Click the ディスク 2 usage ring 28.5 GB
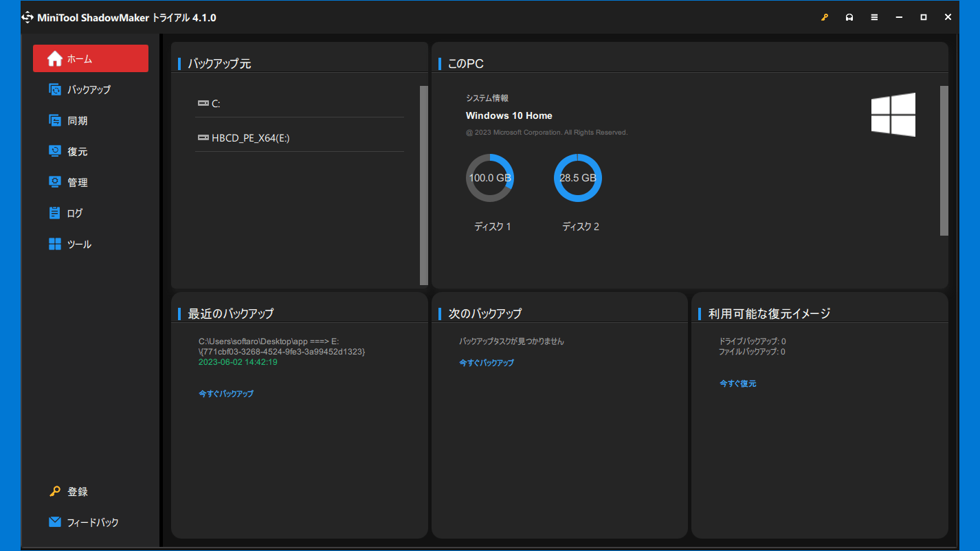The width and height of the screenshot is (980, 551). (578, 178)
